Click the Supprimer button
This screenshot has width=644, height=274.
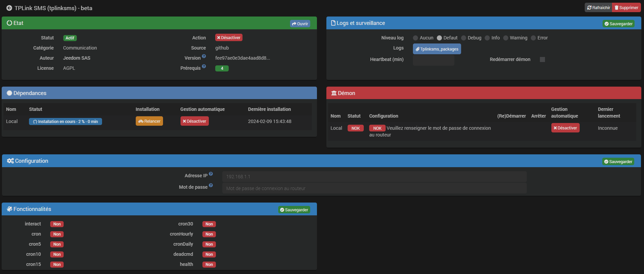coord(626,7)
